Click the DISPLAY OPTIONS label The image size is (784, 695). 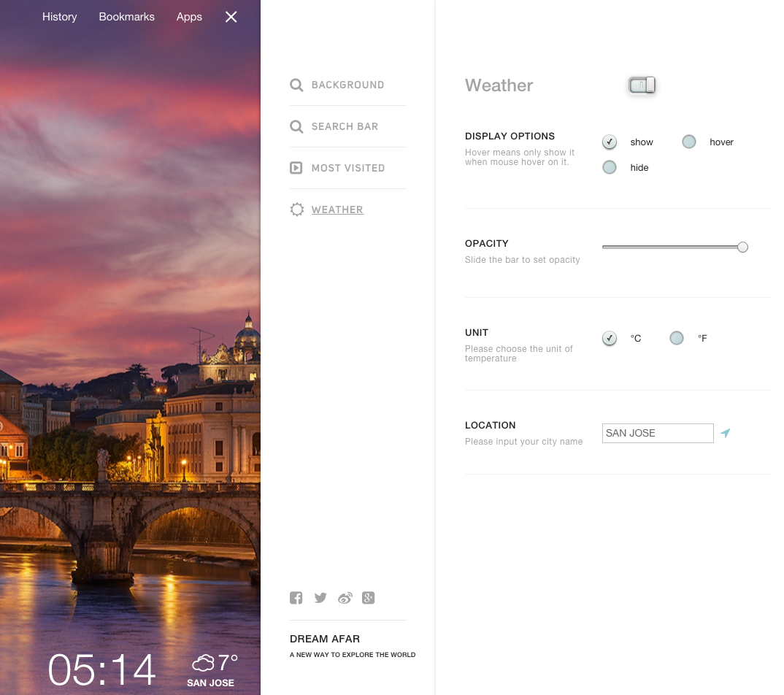coord(510,136)
